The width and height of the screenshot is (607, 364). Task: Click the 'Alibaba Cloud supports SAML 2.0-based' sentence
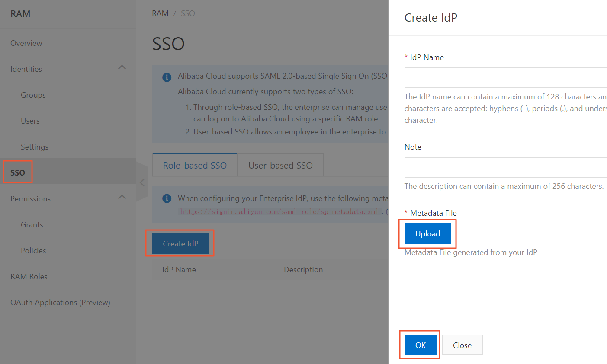click(x=283, y=76)
